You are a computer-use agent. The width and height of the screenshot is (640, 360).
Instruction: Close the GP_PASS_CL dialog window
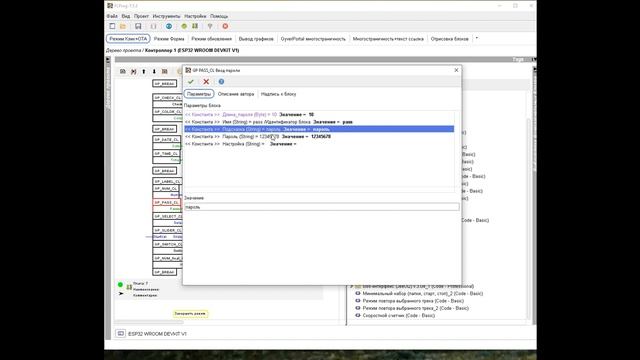click(456, 70)
